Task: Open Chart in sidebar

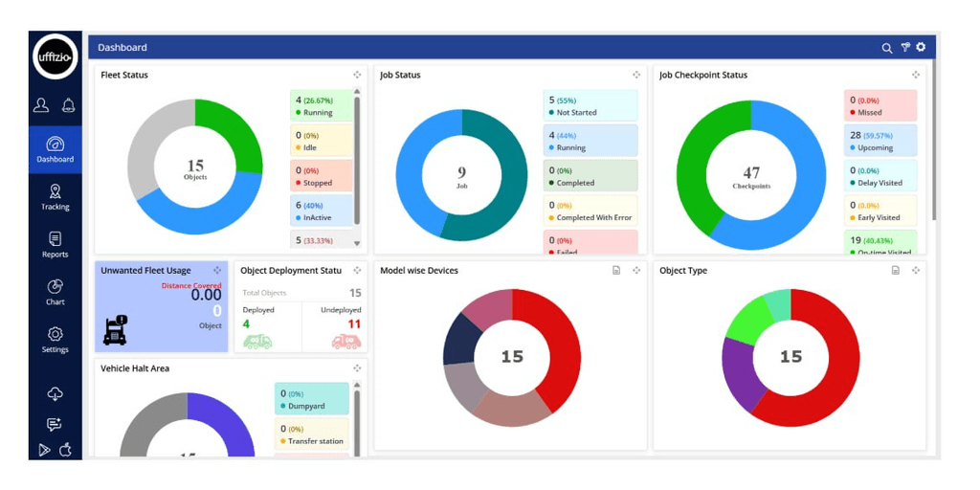Action: (55, 293)
